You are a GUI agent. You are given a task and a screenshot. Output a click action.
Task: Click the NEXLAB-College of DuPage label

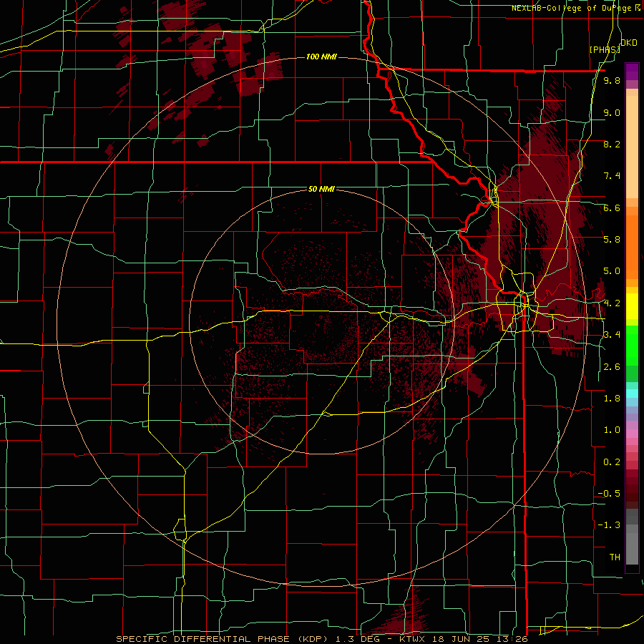point(572,8)
